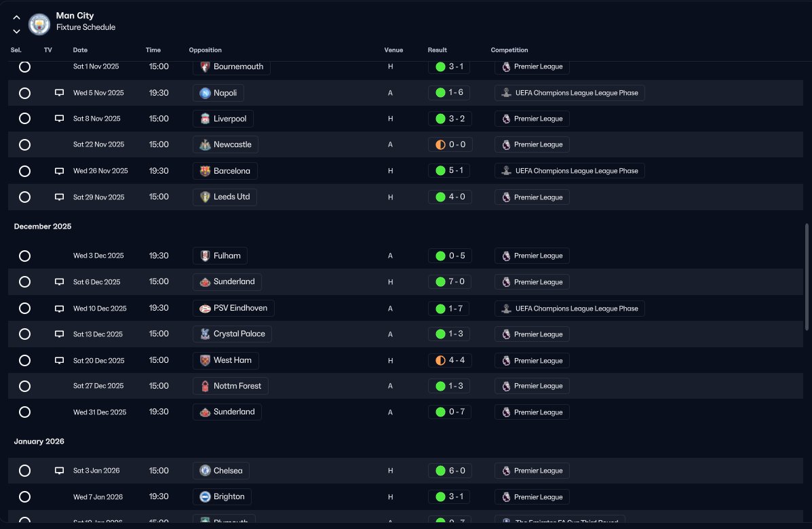
Task: Click the TV icon on the Crystal Palace fixture
Action: pos(60,334)
